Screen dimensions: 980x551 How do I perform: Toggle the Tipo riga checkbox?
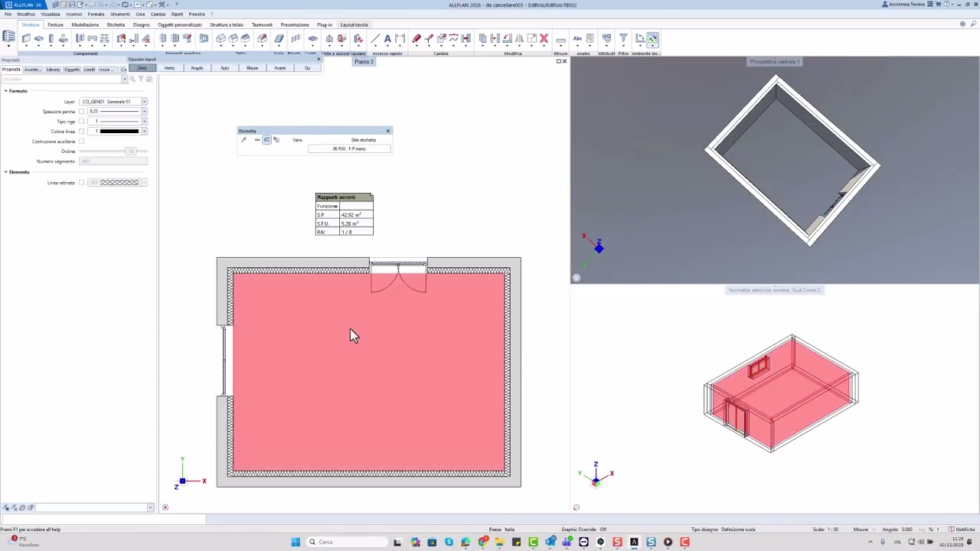(x=82, y=122)
